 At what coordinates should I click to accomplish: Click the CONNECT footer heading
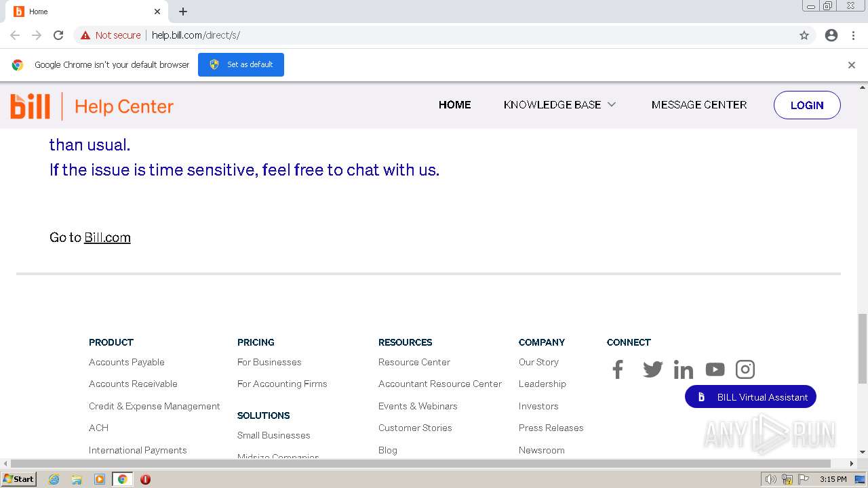[x=629, y=342]
